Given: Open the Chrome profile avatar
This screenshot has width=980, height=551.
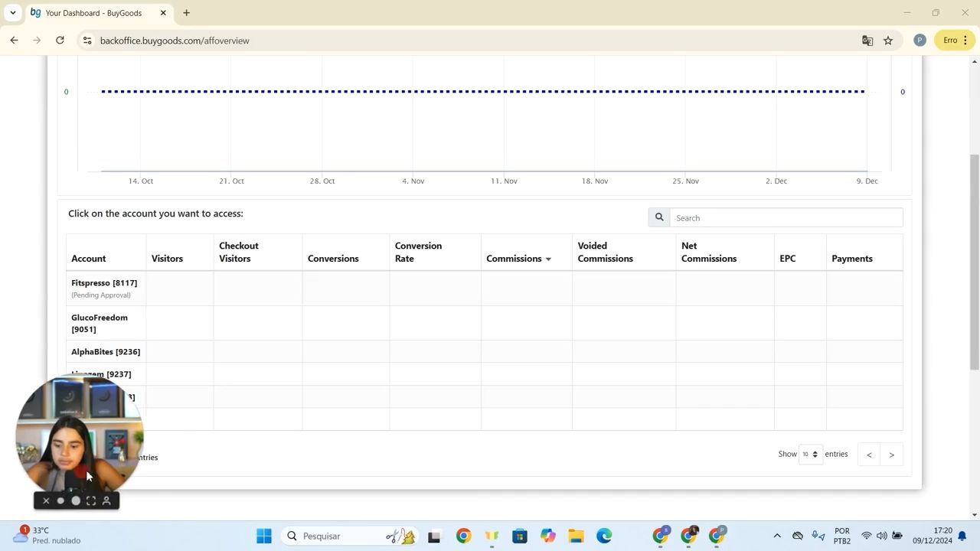Looking at the screenshot, I should pos(920,40).
